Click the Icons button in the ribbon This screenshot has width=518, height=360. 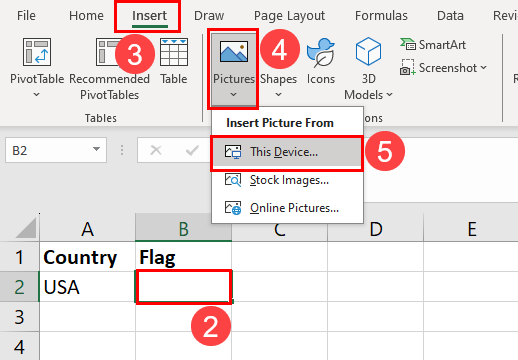click(x=321, y=62)
